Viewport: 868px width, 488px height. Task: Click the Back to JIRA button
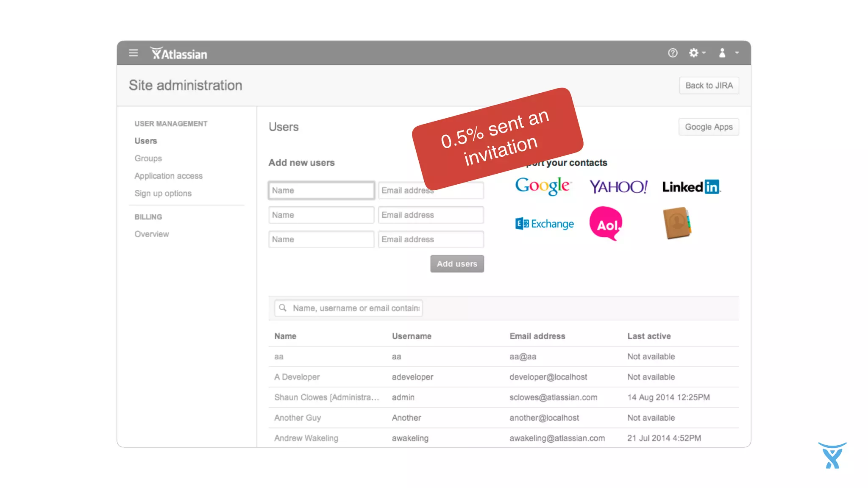pos(709,86)
